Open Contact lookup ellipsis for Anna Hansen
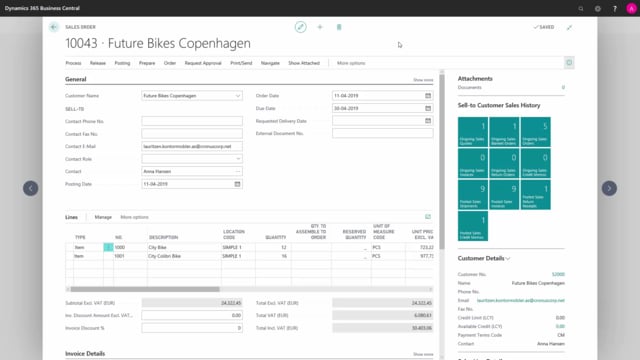 (238, 171)
